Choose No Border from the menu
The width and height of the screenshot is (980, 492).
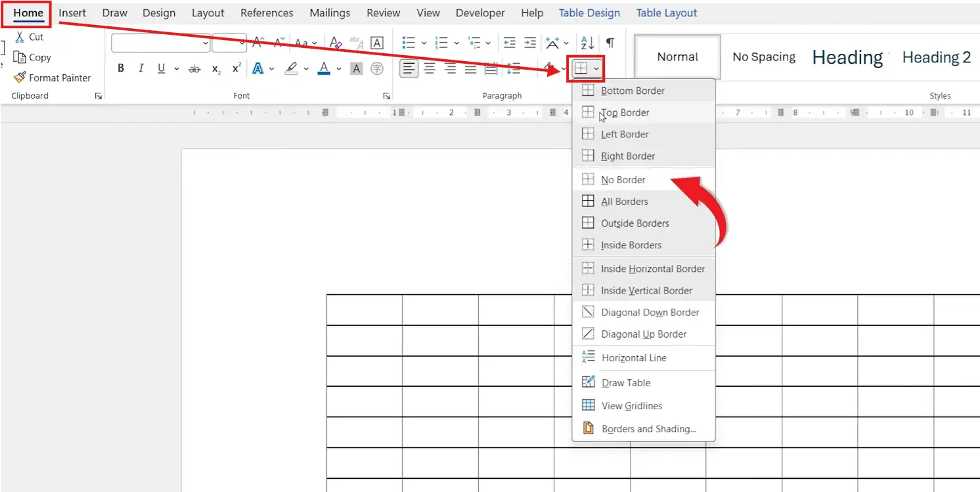[x=644, y=179]
